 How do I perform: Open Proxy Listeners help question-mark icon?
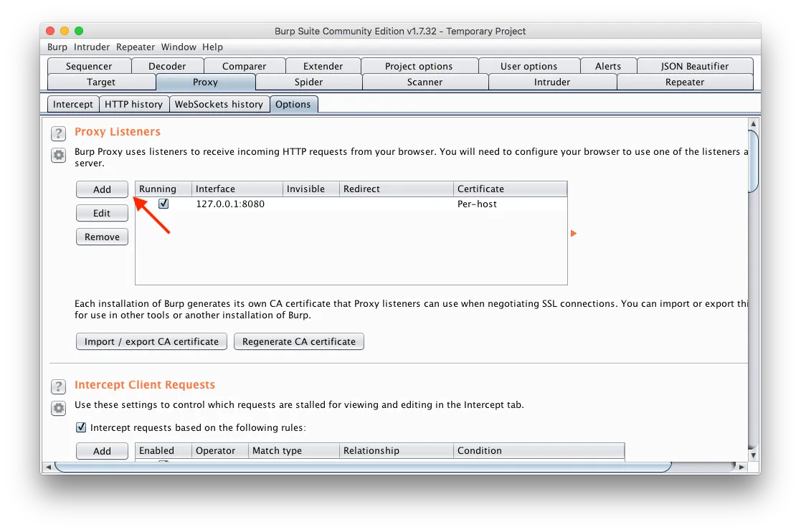[x=58, y=134]
